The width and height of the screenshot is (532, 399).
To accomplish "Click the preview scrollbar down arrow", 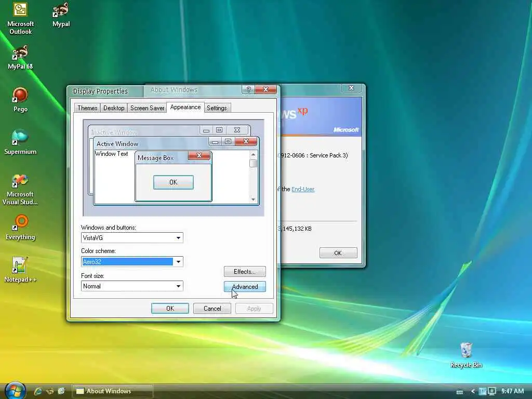I will coord(253,199).
